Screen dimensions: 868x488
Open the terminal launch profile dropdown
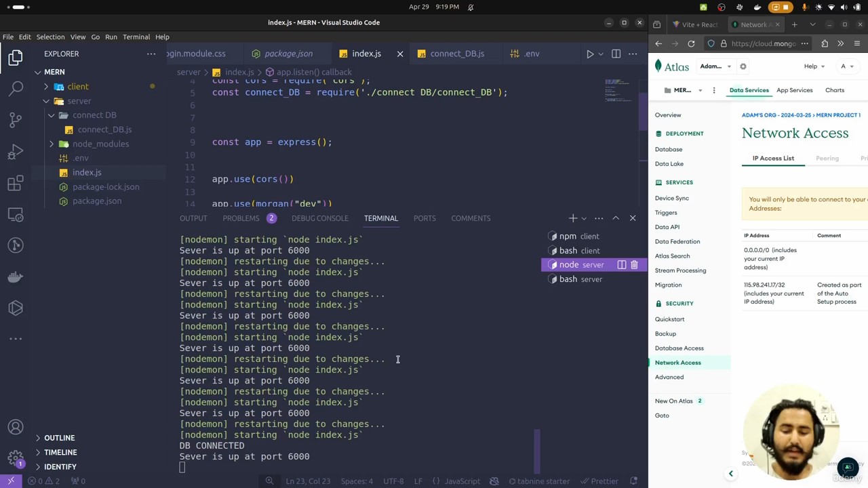pos(584,218)
